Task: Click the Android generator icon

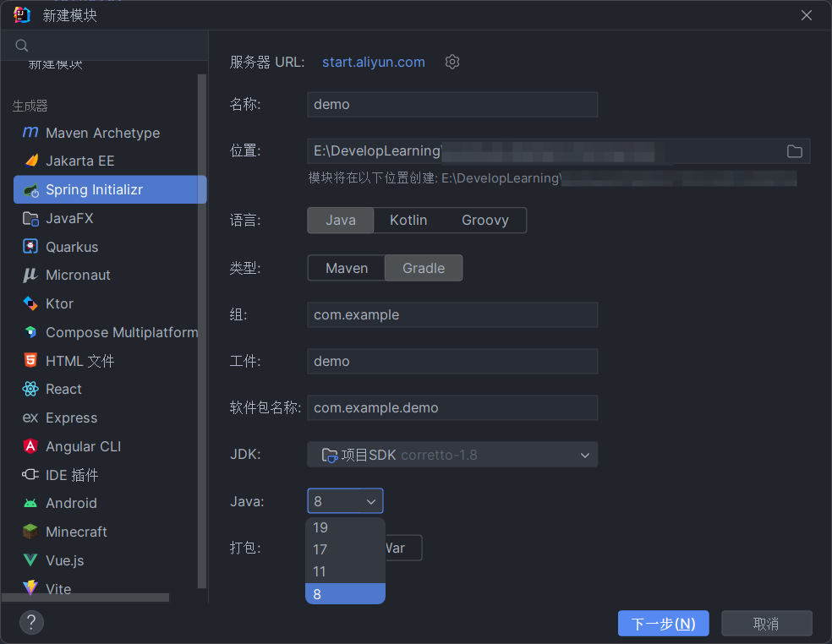Action: (x=30, y=503)
